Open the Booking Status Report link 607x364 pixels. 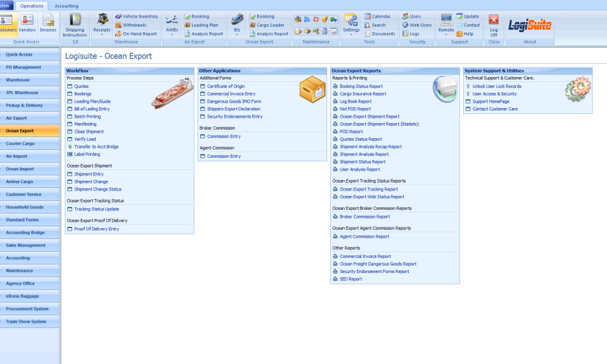(x=361, y=86)
